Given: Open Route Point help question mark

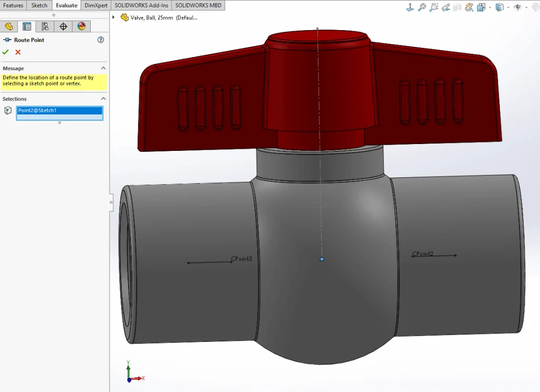Looking at the screenshot, I should tap(101, 40).
